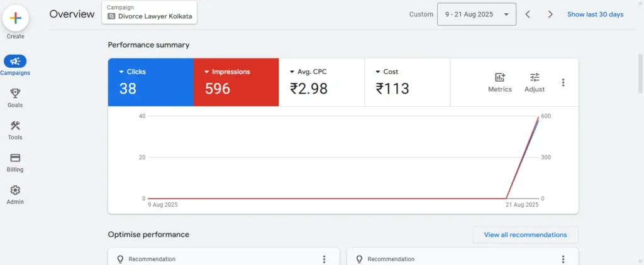The image size is (644, 265).
Task: Expand the Impressions metric dropdown
Action: (x=207, y=72)
